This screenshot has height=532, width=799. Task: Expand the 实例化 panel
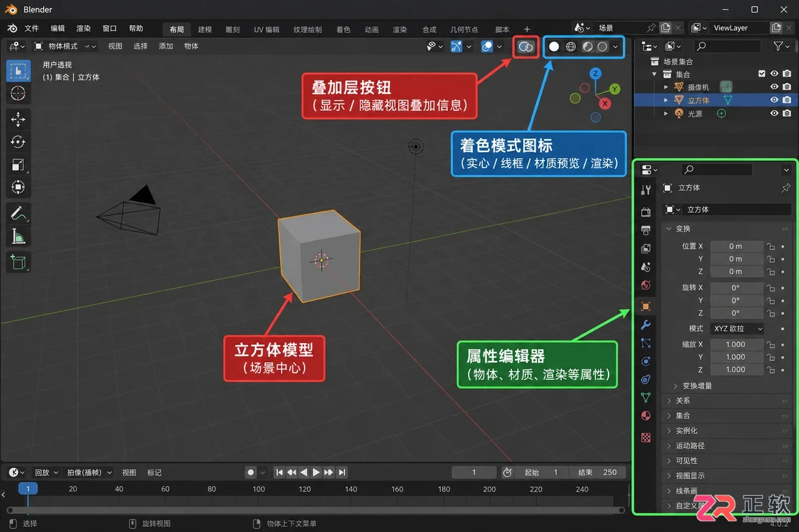727,431
